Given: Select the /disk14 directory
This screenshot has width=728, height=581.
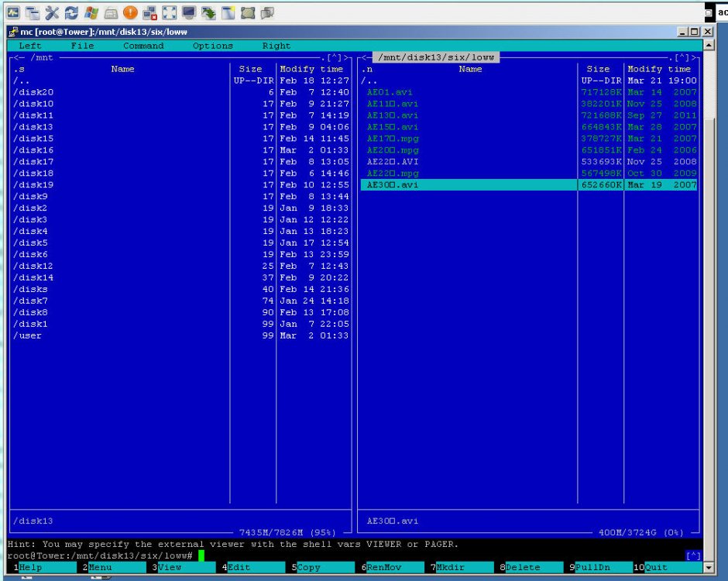Looking at the screenshot, I should coord(181,277).
